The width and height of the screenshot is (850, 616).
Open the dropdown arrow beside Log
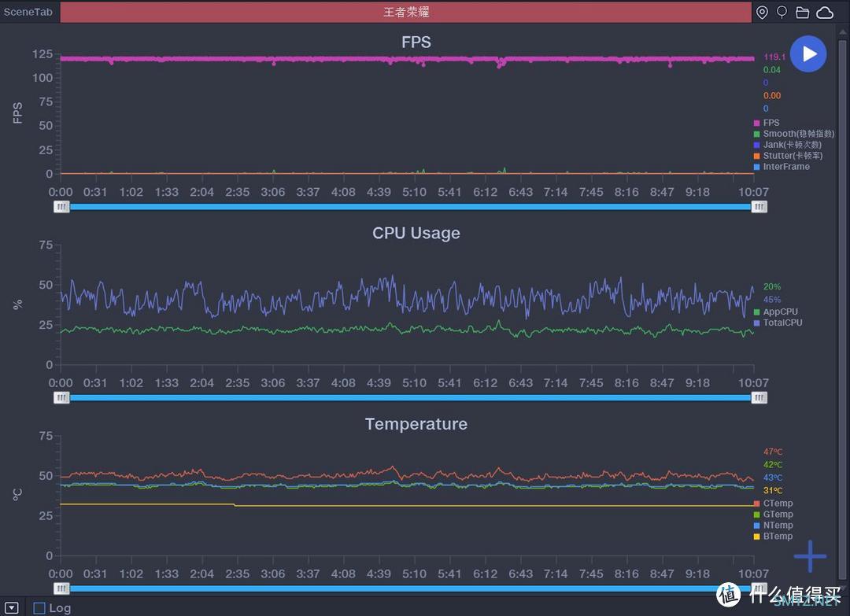[11, 608]
